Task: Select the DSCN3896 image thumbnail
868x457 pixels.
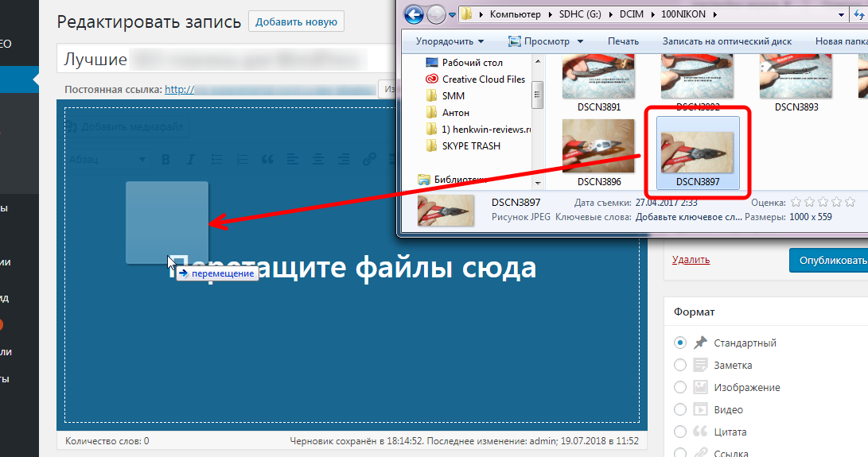Action: 598,153
